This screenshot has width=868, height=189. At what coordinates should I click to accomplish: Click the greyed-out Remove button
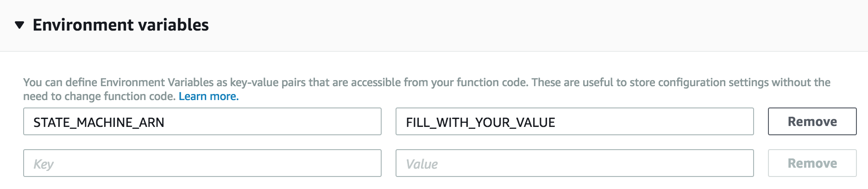(x=812, y=163)
